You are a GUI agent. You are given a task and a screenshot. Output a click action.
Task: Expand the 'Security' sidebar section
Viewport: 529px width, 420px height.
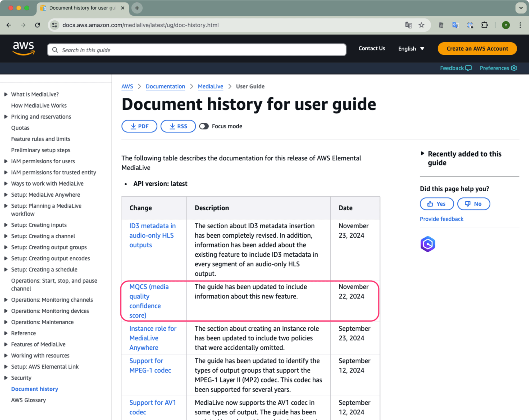6,378
